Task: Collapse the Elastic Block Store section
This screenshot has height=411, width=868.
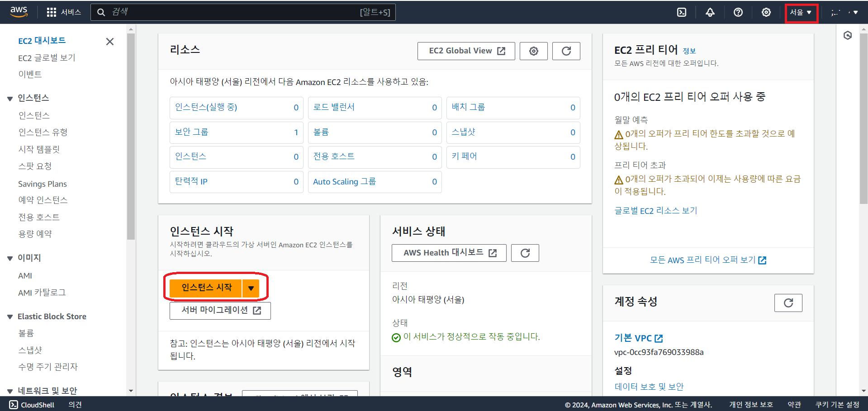Action: tap(10, 317)
